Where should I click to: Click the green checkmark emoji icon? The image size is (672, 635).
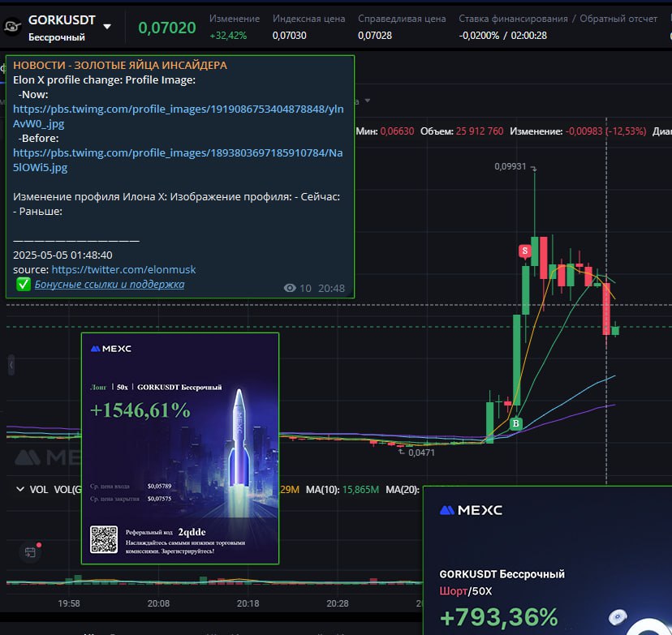pos(24,285)
